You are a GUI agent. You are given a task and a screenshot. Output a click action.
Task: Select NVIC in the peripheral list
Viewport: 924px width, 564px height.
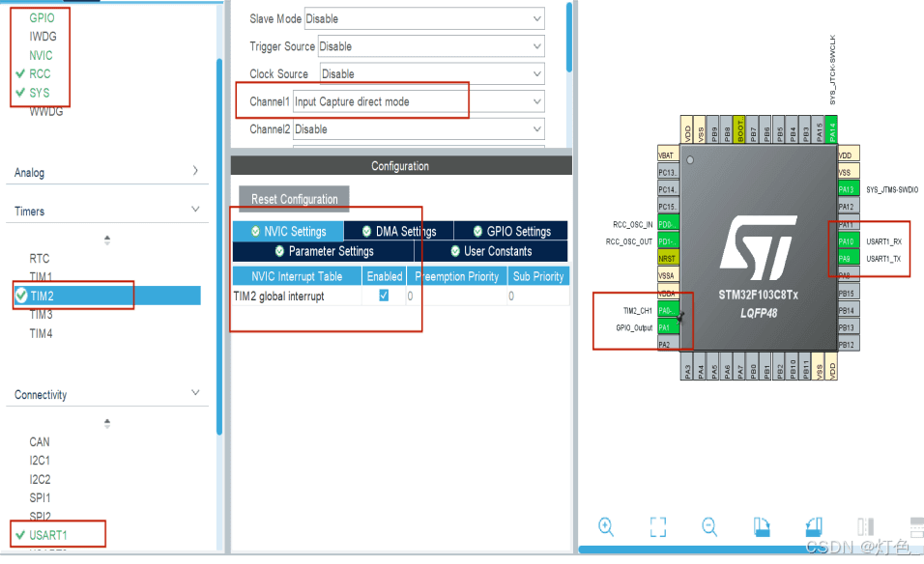point(41,55)
